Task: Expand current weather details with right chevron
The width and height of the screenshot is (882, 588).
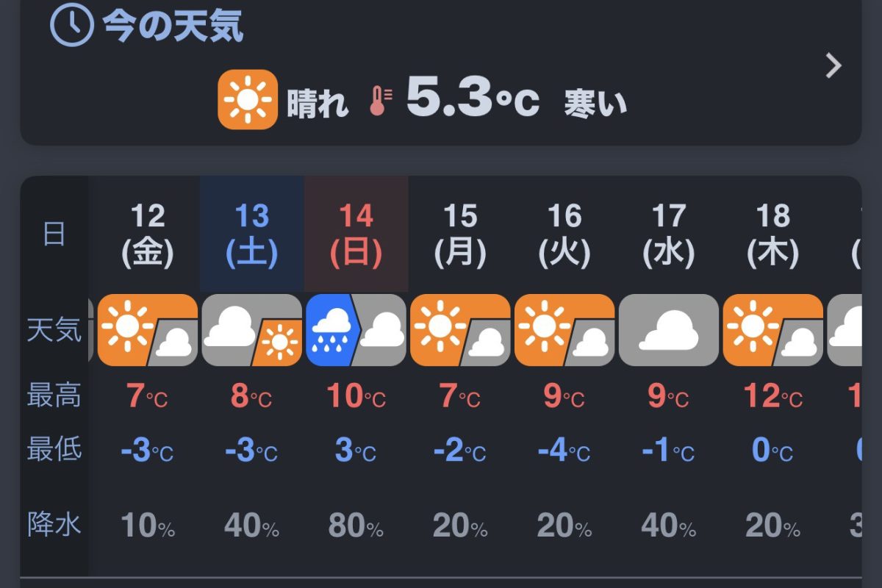Action: tap(833, 66)
